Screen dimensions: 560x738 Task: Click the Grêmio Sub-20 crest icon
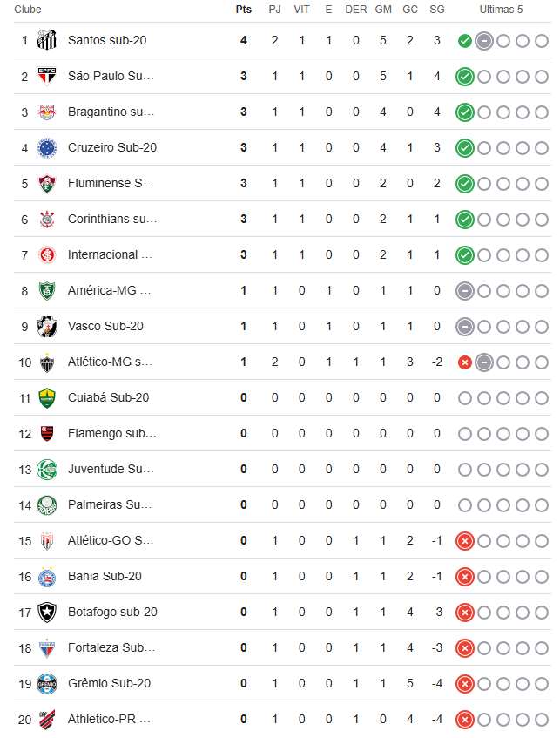click(x=47, y=684)
